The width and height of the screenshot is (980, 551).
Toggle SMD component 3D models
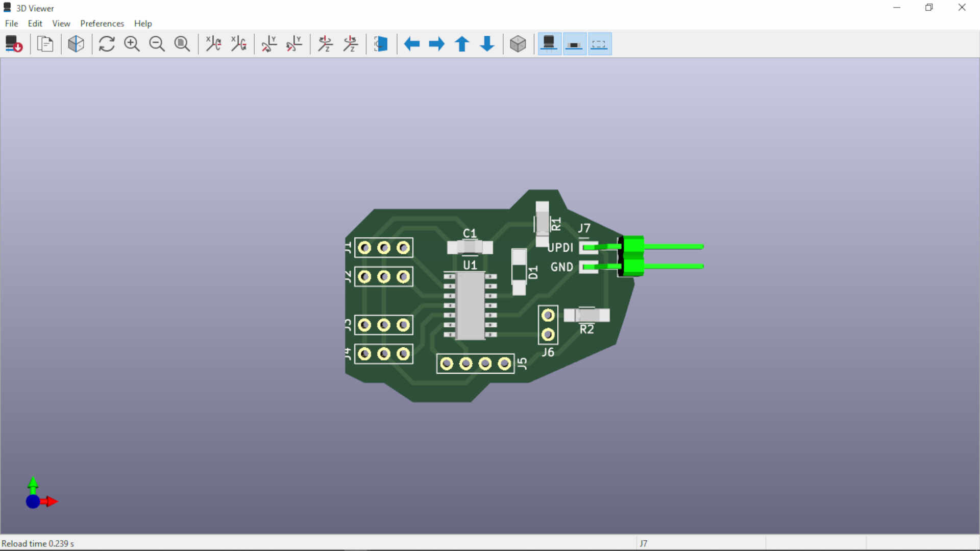tap(574, 44)
